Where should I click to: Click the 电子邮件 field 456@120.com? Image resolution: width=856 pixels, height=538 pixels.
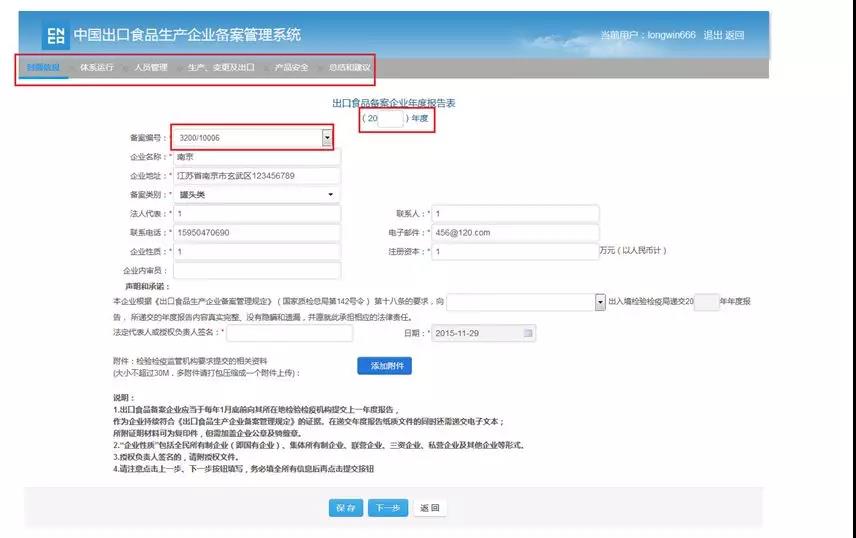515,233
